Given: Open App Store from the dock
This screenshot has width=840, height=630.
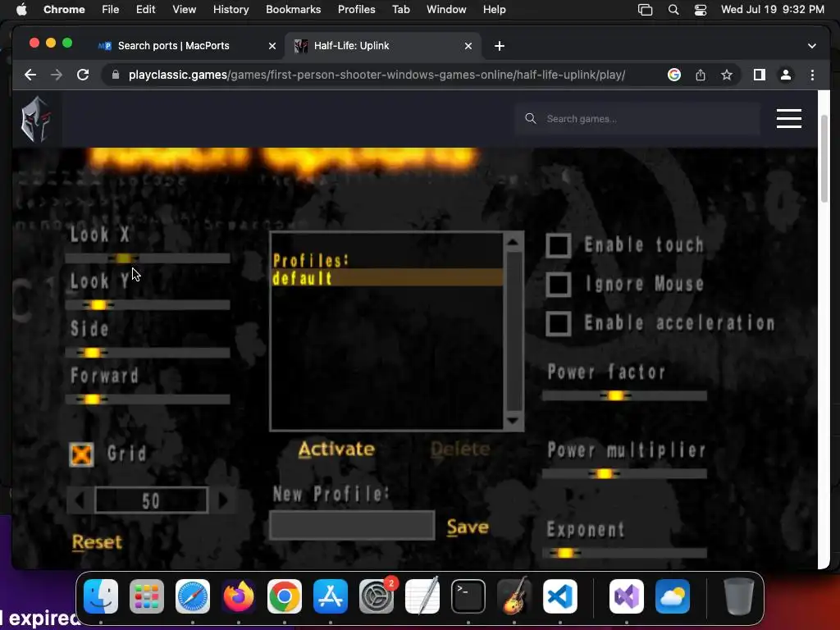Looking at the screenshot, I should click(331, 596).
